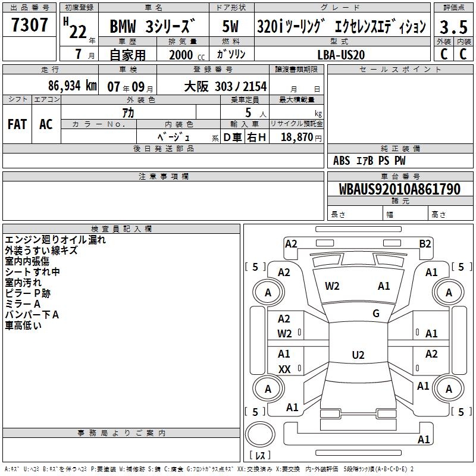Click the lot number 7307
This screenshot has height=476, width=476.
[x=29, y=25]
